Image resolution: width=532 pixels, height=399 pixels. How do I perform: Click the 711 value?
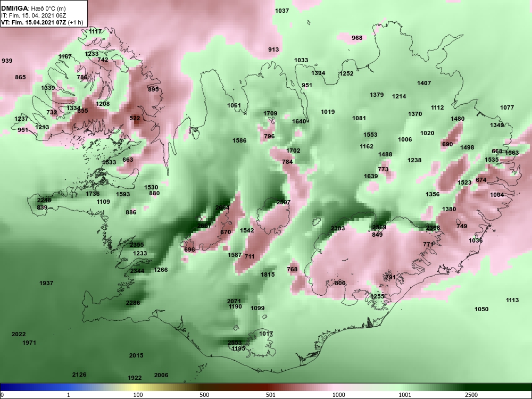tap(250, 257)
